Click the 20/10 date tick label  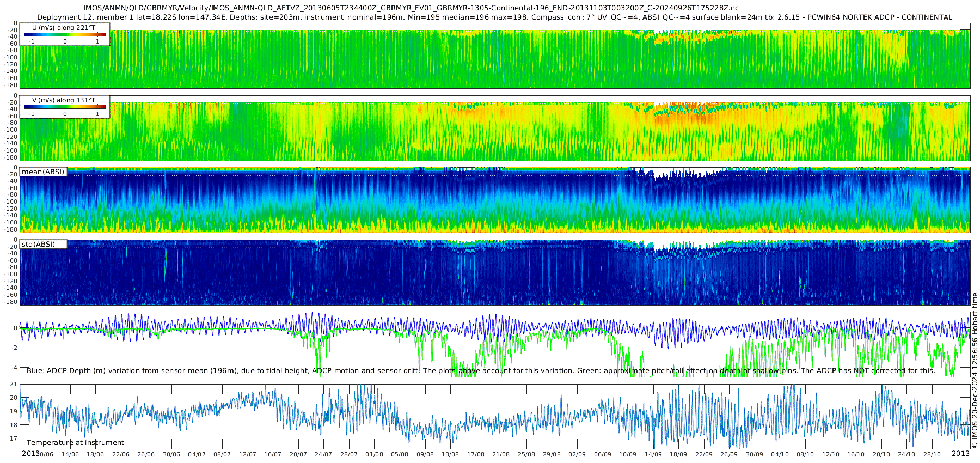click(x=881, y=454)
